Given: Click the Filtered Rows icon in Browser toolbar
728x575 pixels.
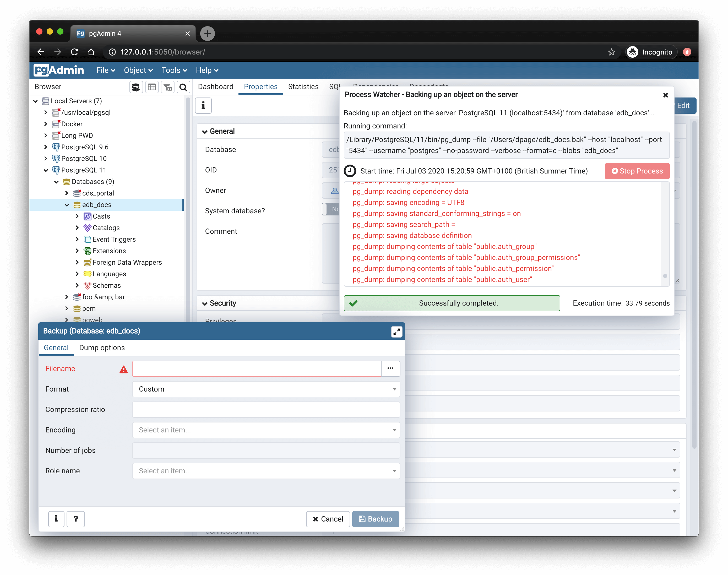Looking at the screenshot, I should coord(168,87).
